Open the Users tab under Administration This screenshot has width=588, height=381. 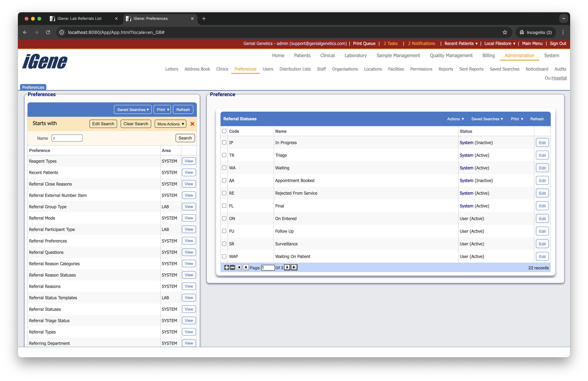click(268, 69)
